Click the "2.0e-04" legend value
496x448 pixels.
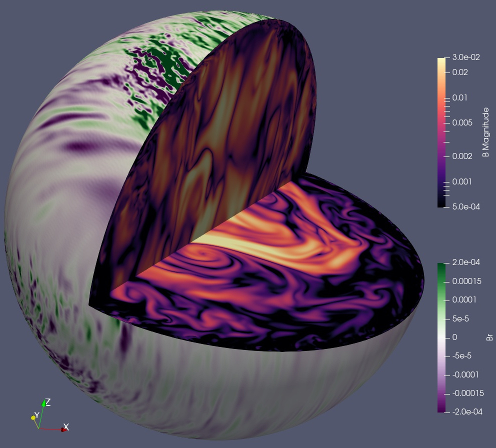(466, 262)
